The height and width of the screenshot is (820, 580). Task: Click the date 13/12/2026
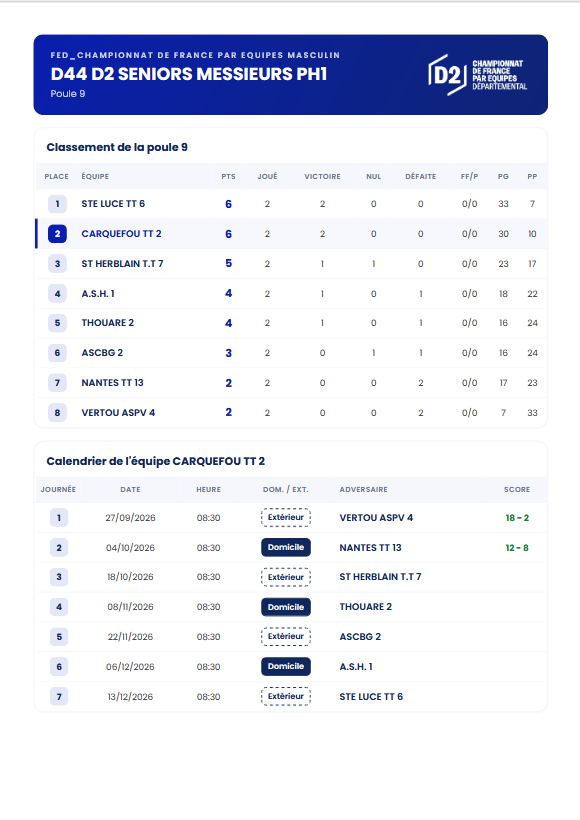(130, 697)
